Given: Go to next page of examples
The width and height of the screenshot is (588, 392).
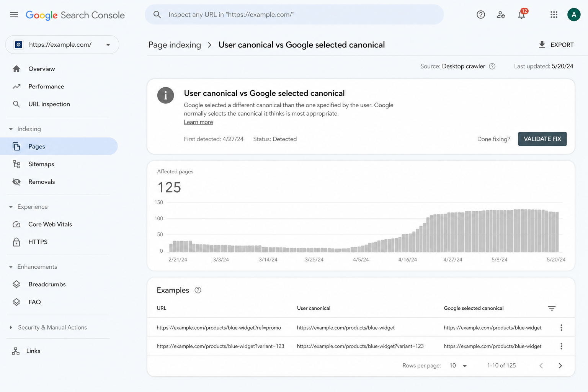Looking at the screenshot, I should 560,366.
